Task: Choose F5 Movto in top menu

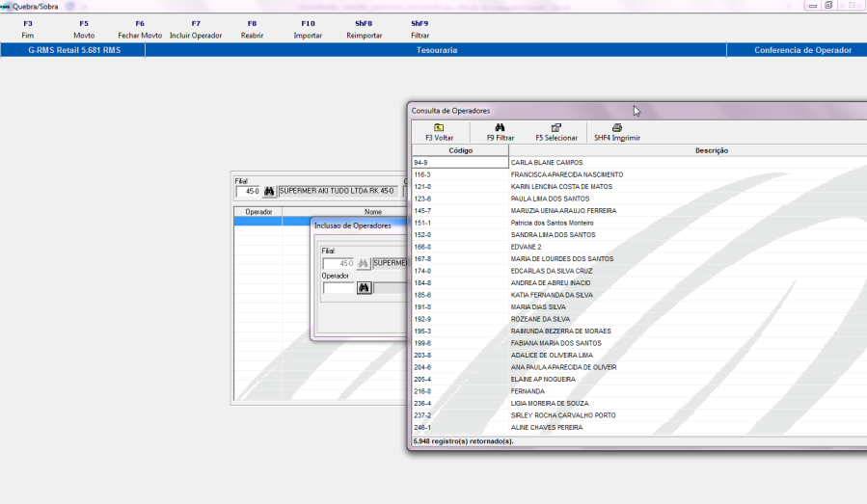Action: (x=84, y=29)
